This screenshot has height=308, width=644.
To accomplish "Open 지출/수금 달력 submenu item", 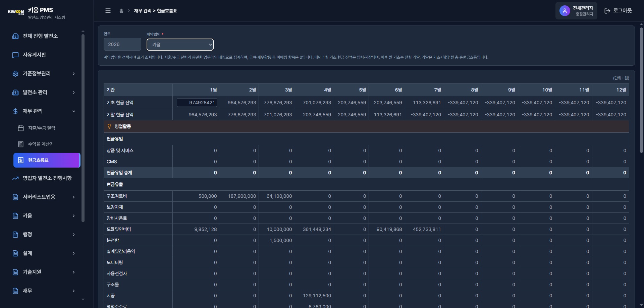I will click(46, 128).
